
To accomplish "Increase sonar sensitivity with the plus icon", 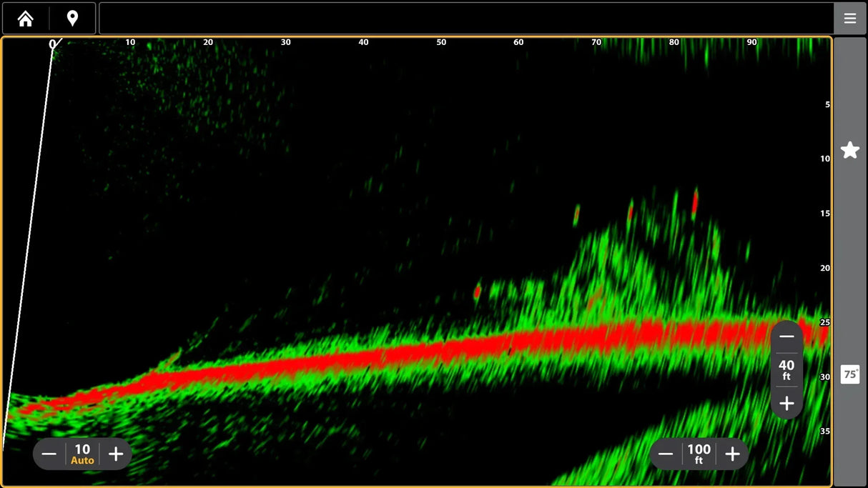I will click(116, 453).
